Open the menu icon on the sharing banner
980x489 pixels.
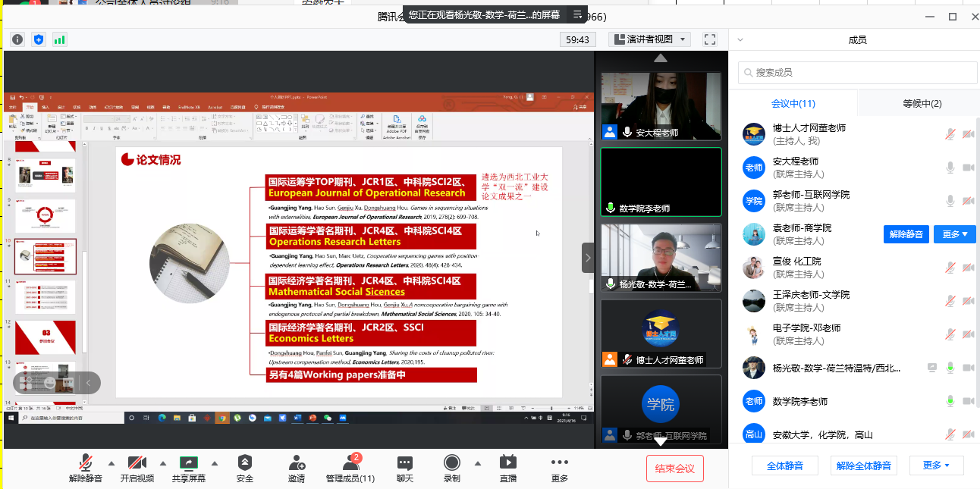tap(578, 14)
